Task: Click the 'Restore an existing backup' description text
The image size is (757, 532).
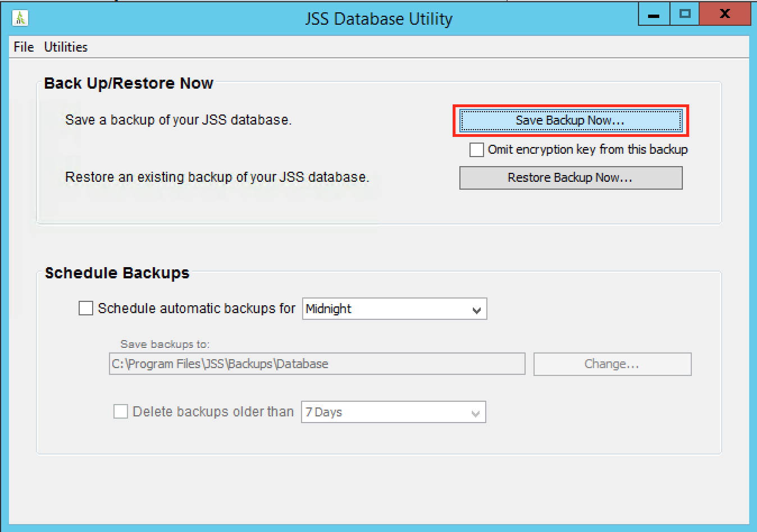Action: (217, 177)
